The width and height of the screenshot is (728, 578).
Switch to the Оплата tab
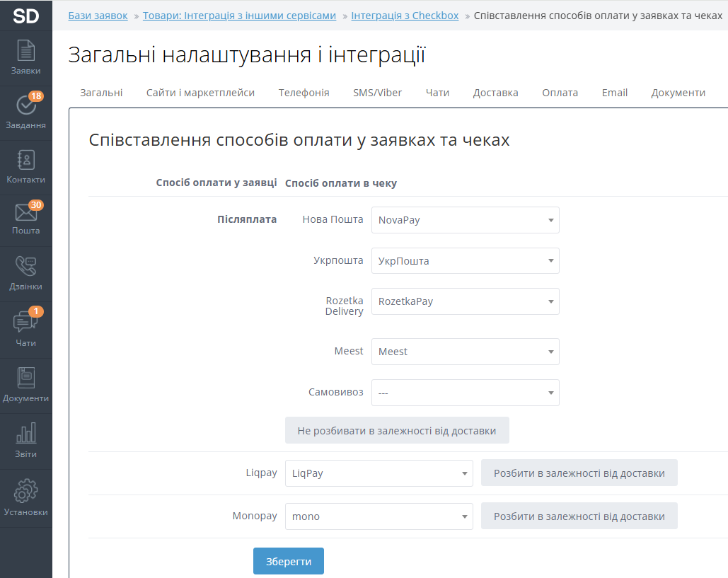coord(560,93)
